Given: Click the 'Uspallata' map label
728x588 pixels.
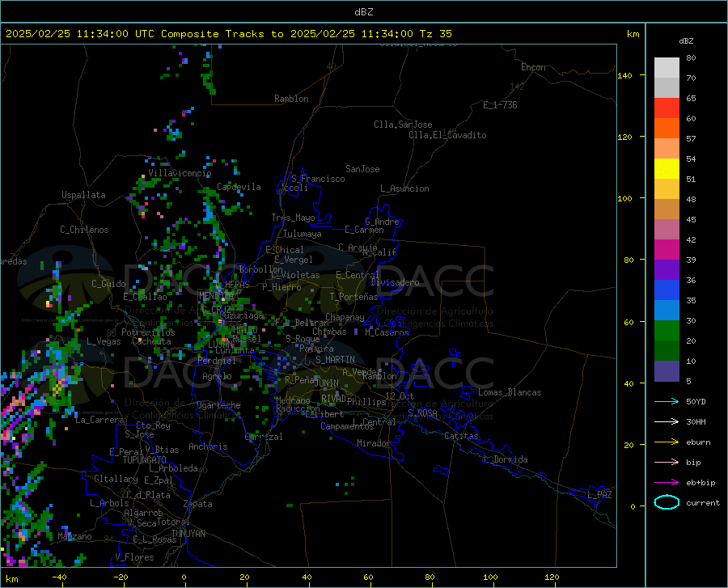Looking at the screenshot, I should [83, 195].
